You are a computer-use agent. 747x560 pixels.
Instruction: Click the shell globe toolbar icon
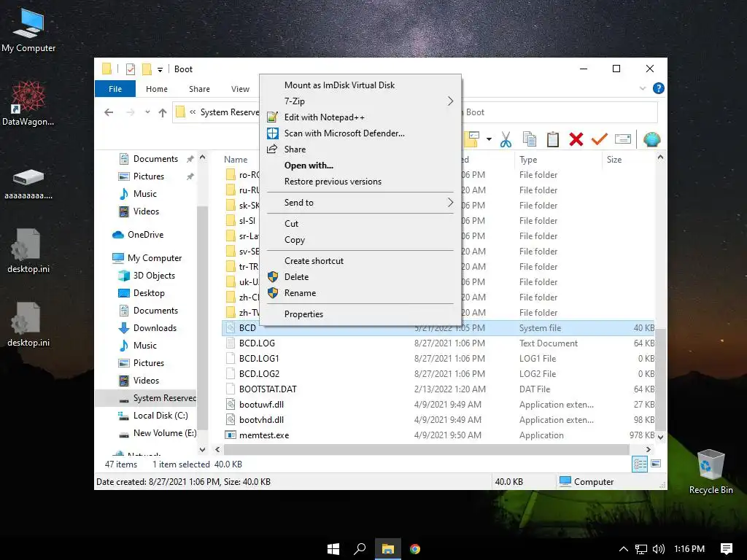(x=651, y=139)
